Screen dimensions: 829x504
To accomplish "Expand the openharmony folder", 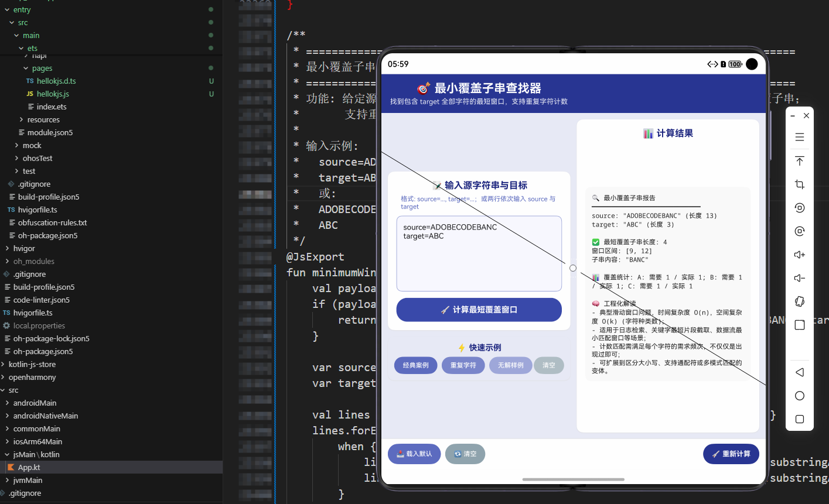I will [x=2, y=377].
